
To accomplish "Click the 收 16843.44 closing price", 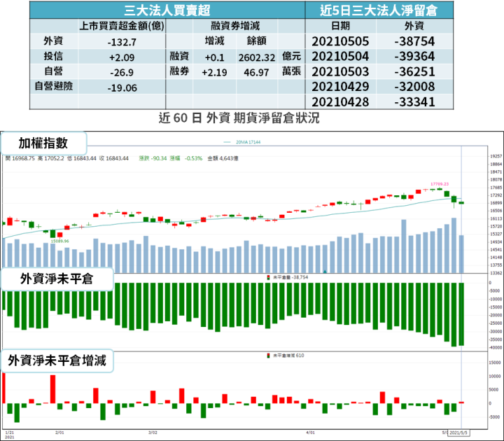I will (114, 158).
